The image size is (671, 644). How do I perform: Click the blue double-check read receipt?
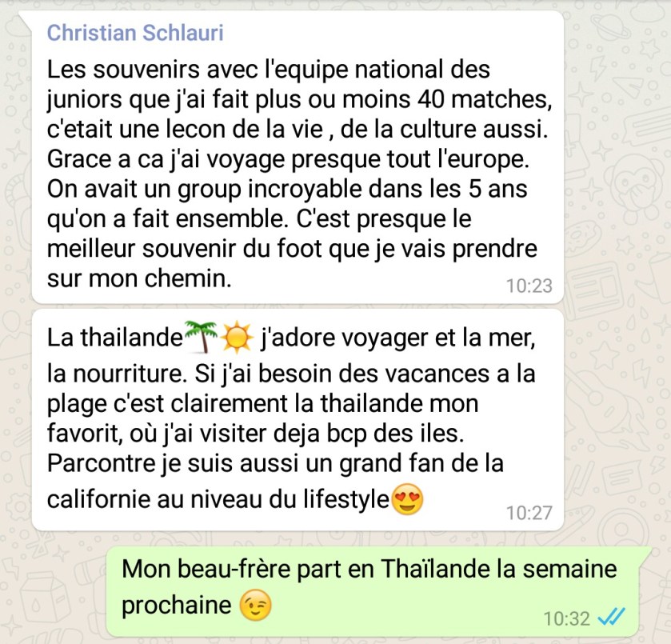(612, 617)
